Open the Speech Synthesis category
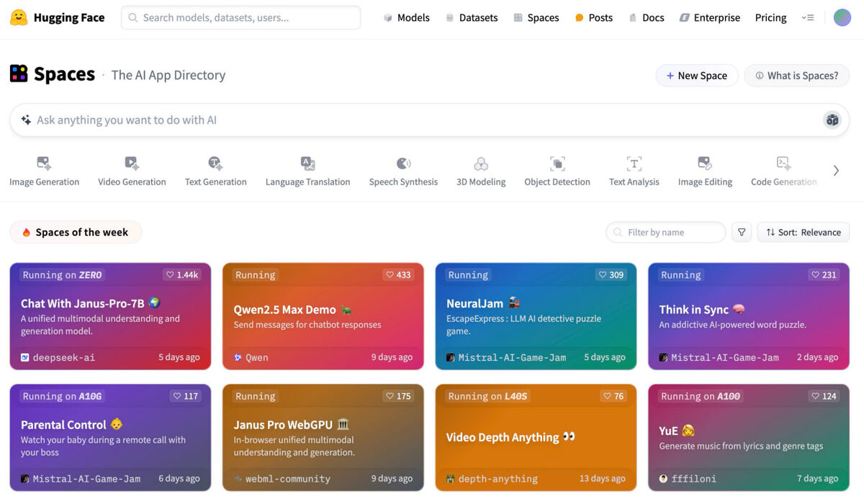 [403, 172]
